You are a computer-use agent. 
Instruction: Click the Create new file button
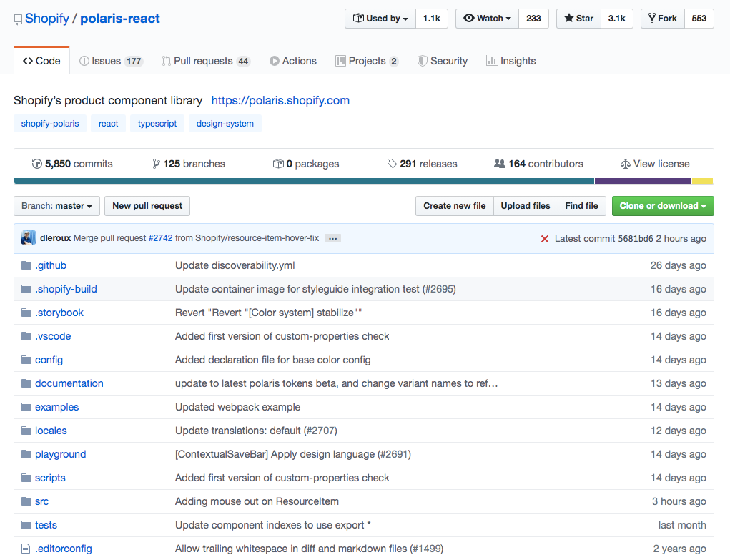(x=455, y=206)
